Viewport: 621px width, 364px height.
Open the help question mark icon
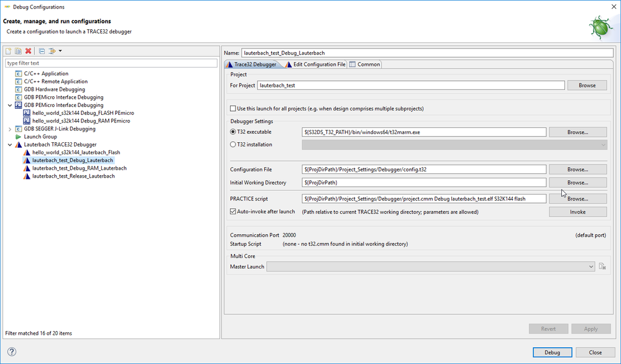12,352
